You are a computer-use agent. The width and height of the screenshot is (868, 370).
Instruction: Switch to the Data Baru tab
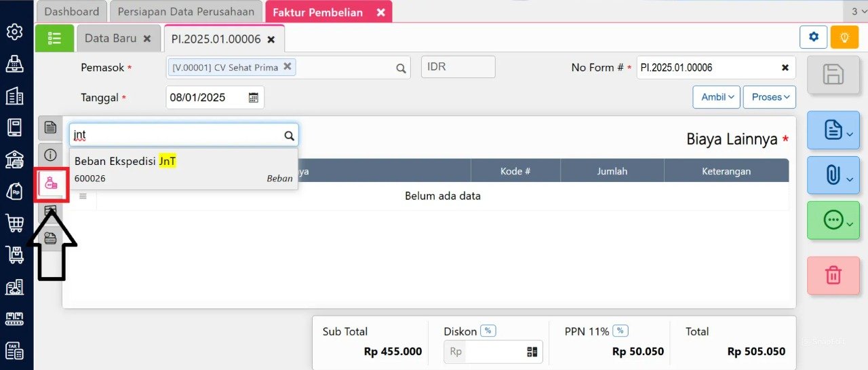point(118,39)
